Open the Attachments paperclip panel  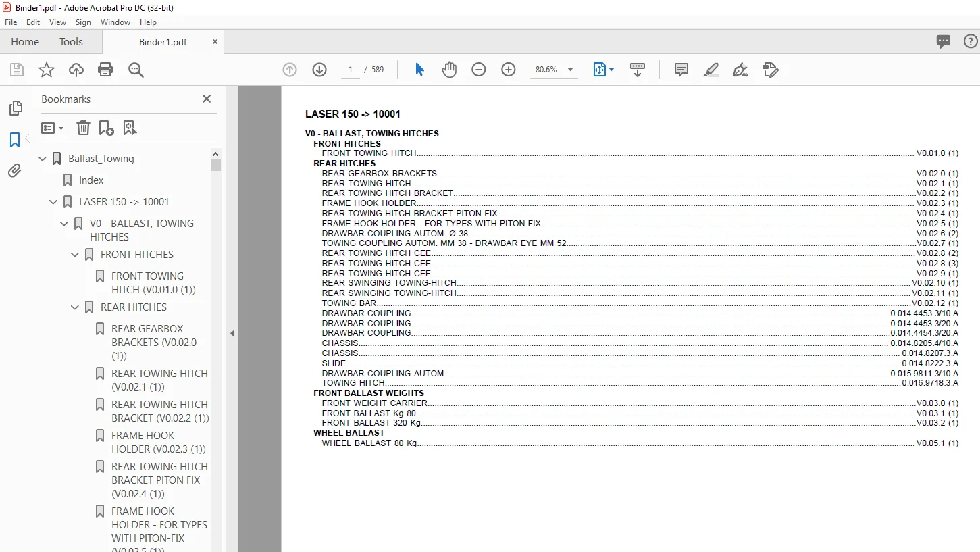[15, 171]
